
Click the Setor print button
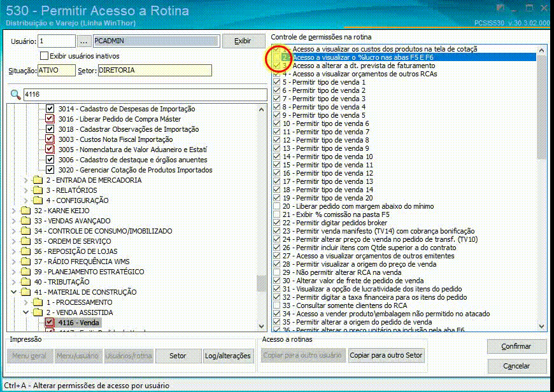pyautogui.click(x=178, y=356)
